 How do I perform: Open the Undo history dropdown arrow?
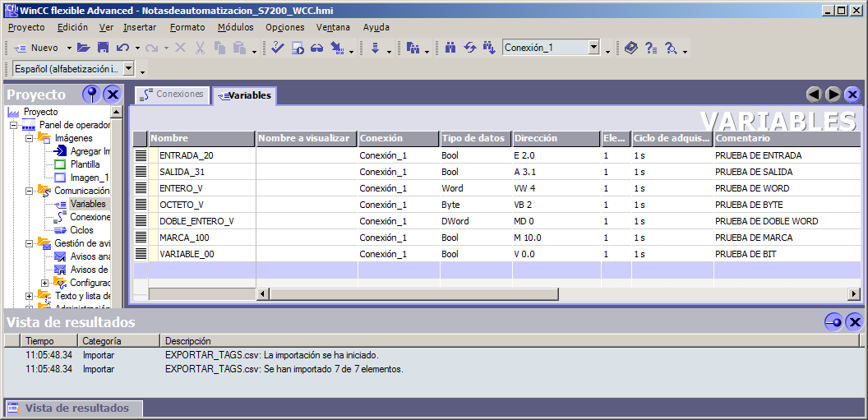pos(136,48)
